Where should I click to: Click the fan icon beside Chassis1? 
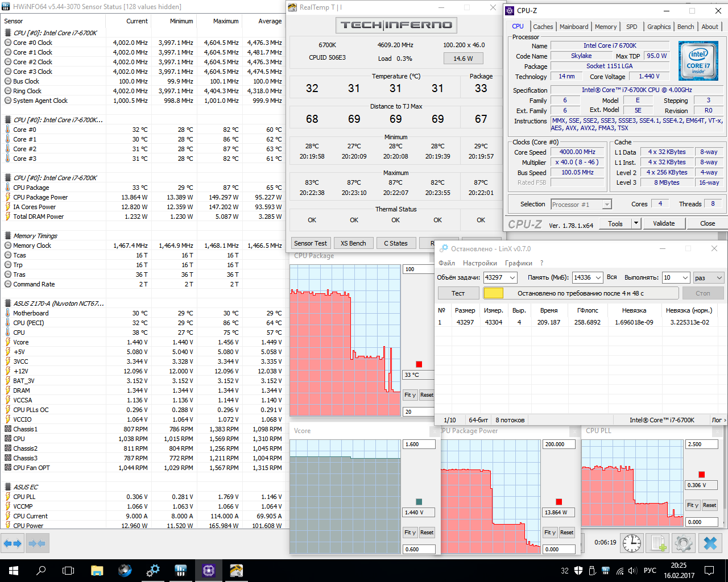pos(8,429)
